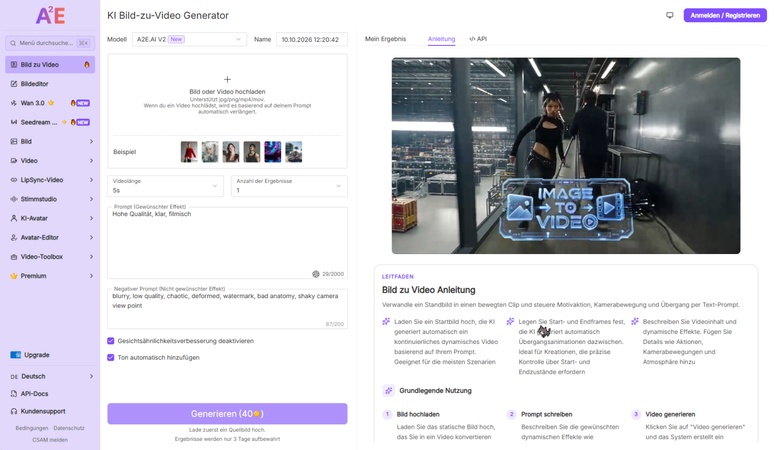Click the Wan 3.0 sparkle icon
The height and width of the screenshot is (450, 774).
coord(14,103)
